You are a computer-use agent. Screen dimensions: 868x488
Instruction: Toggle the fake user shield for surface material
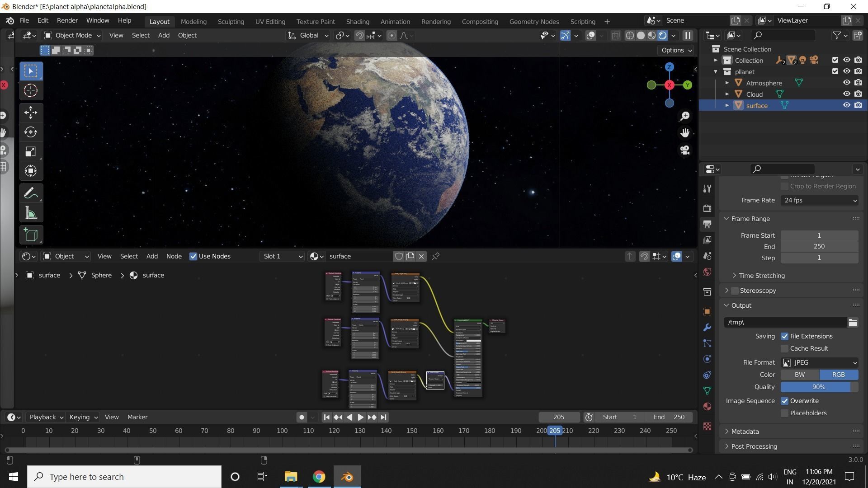(x=399, y=256)
